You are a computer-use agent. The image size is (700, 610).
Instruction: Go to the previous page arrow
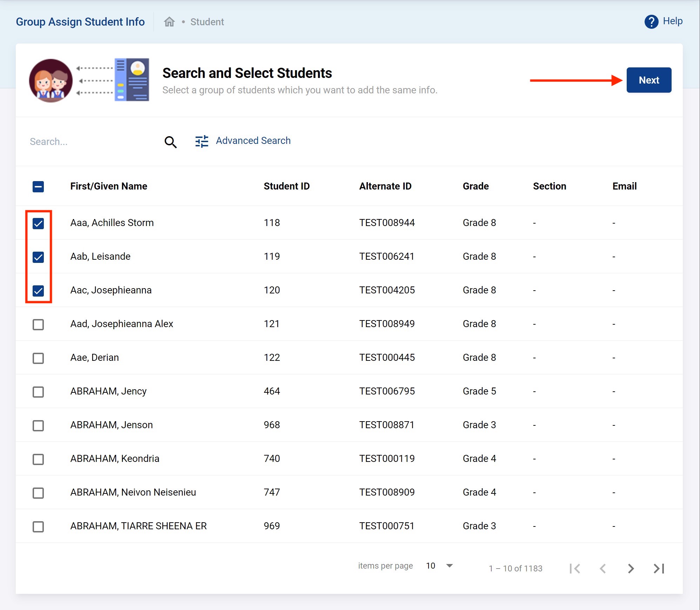(603, 568)
